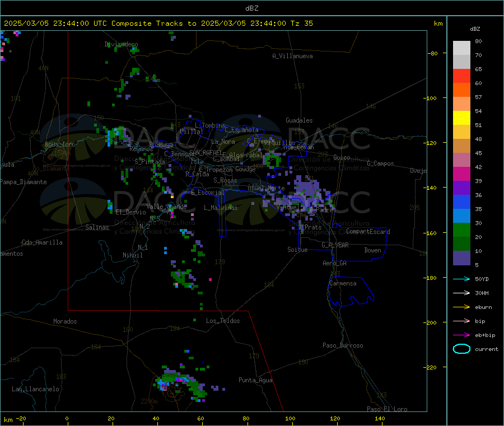The height and width of the screenshot is (426, 504).
Task: Click the 100 km bottom axis label
Action: point(290,418)
